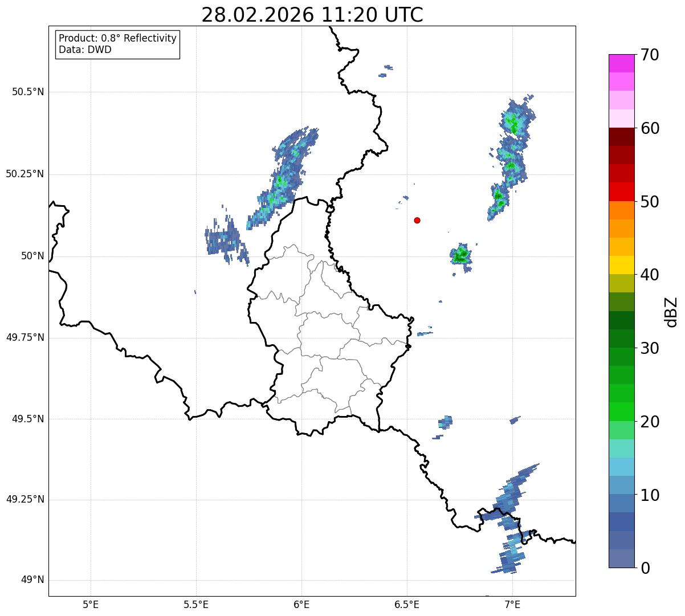The image size is (685, 616).
Task: Click the 50°N latitude label
Action: click(x=32, y=256)
